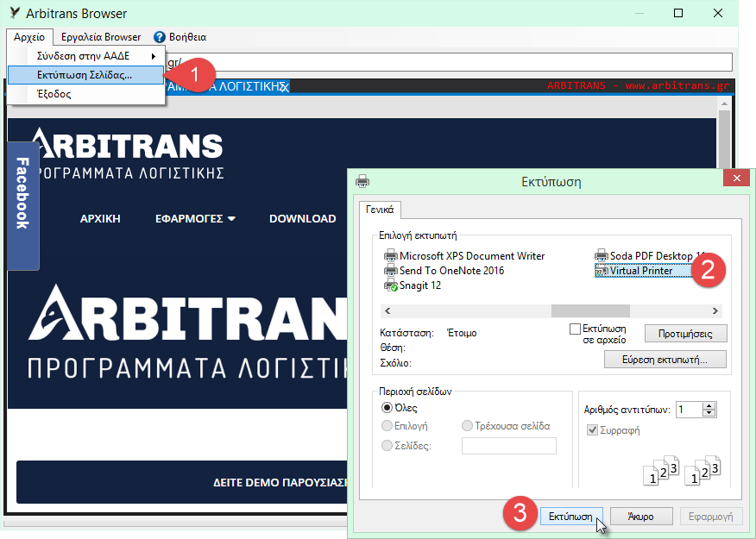Viewport: 756px width, 539px height.
Task: Click the ΔΕΙΤΕ DEMO ΠΑΡΟΥΣΙΑΣΗ button
Action: (182, 482)
